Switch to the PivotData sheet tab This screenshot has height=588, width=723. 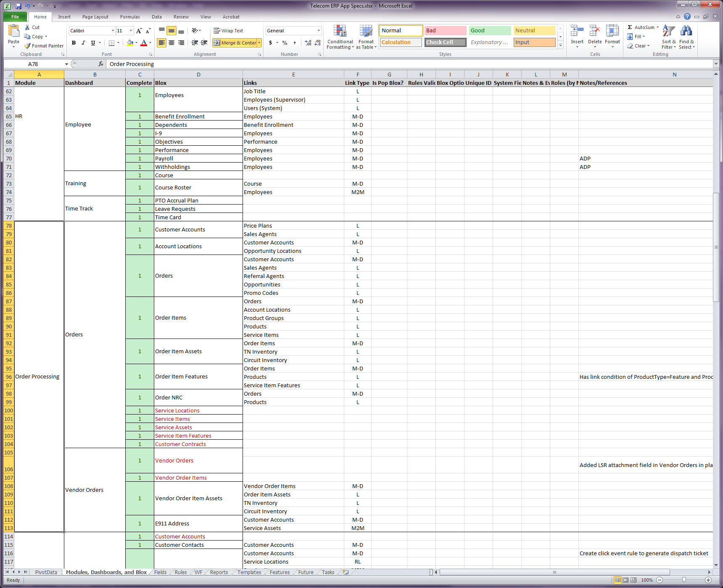click(46, 572)
